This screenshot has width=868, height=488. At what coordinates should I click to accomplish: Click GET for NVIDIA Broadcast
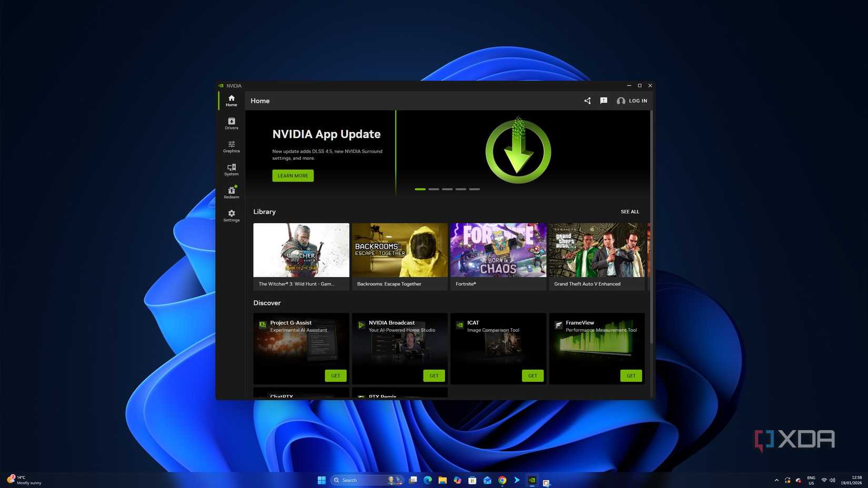pyautogui.click(x=433, y=375)
